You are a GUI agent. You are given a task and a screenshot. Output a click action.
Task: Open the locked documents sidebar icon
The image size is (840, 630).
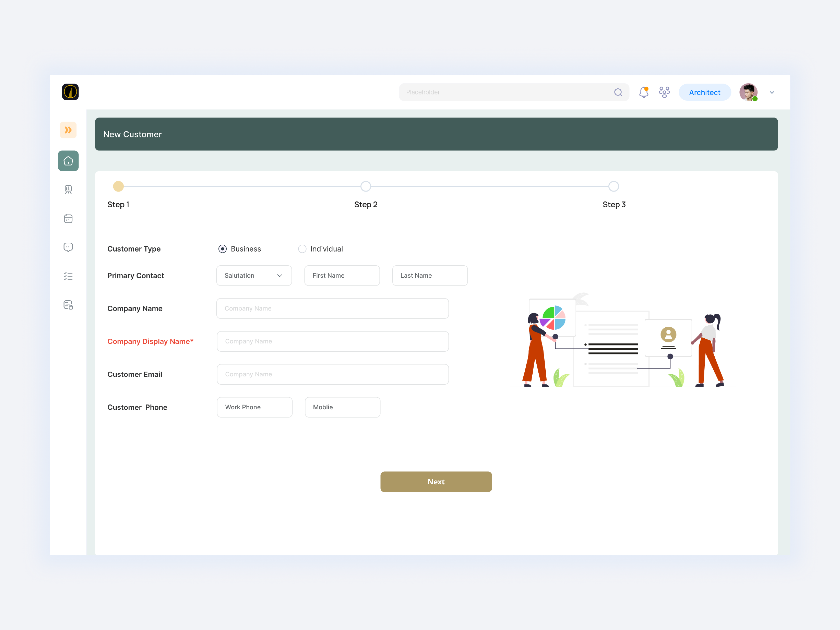click(68, 305)
